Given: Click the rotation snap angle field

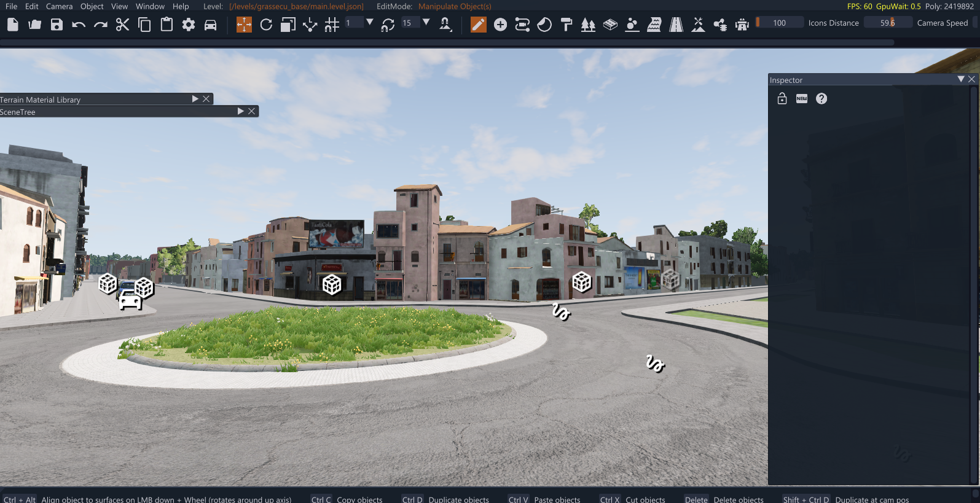Looking at the screenshot, I should (x=410, y=23).
